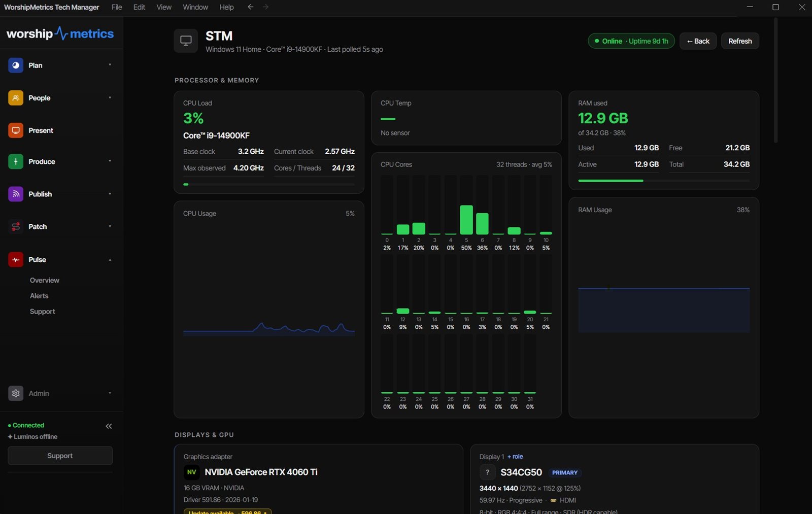Expand the Plan section arrow
The width and height of the screenshot is (812, 514).
point(110,65)
